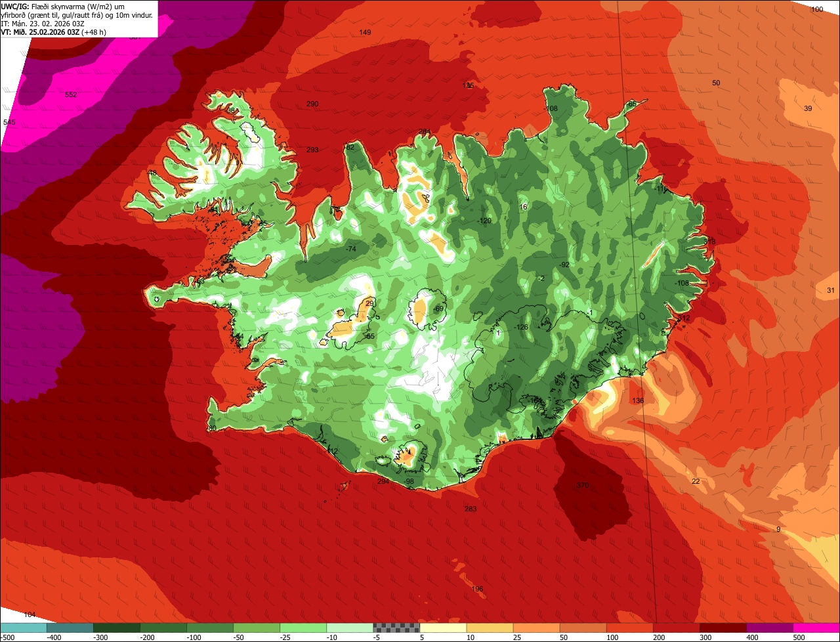
Task: Click the value -92 on the map
Action: pos(564,265)
